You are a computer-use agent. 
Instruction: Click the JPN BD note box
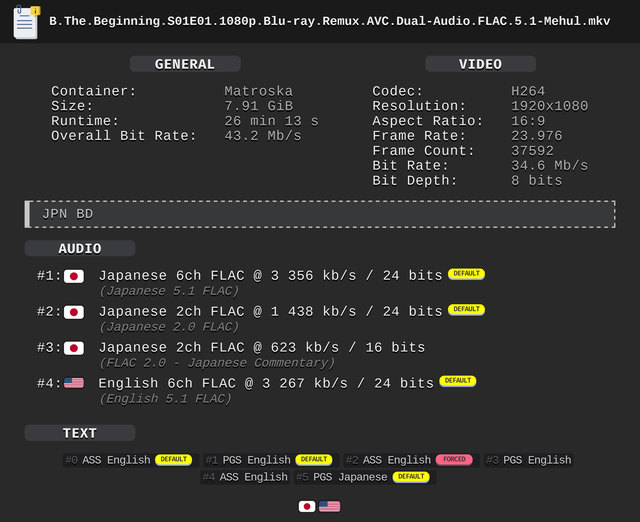pyautogui.click(x=320, y=214)
